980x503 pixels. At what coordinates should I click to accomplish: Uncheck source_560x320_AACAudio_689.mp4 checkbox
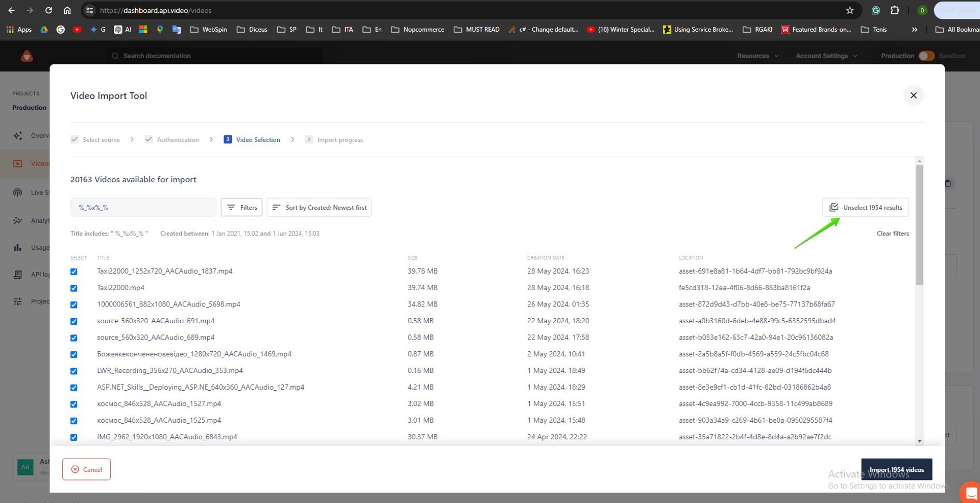[x=74, y=338]
